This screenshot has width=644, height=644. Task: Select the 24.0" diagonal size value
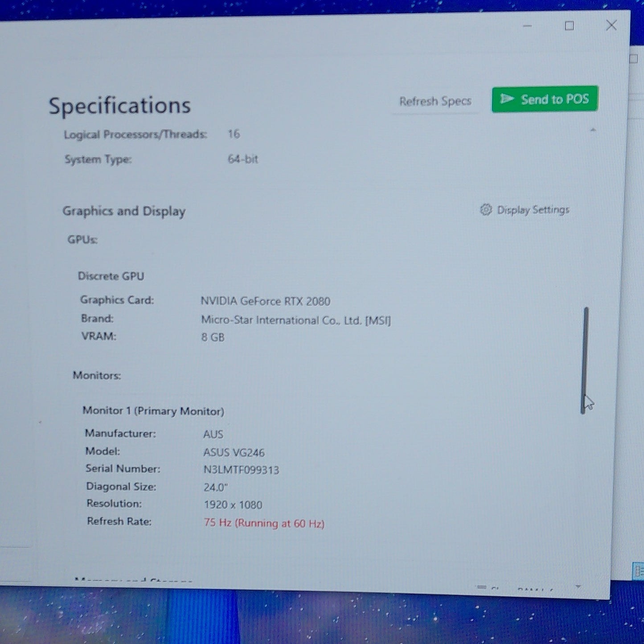click(x=216, y=488)
